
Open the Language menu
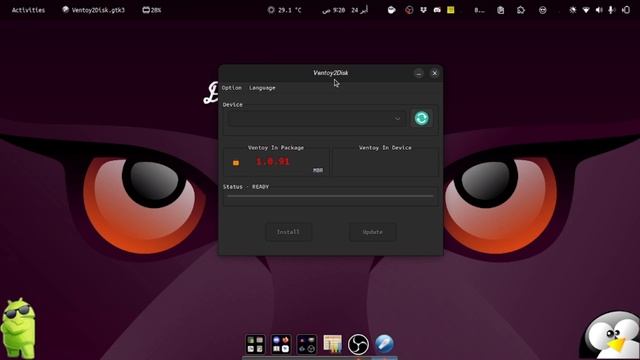coord(262,88)
